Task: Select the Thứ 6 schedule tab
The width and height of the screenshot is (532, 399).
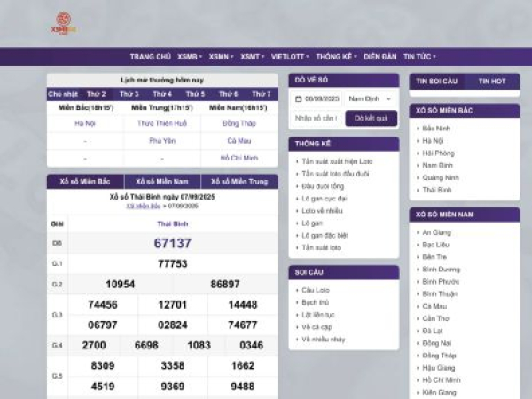Action: pos(229,94)
